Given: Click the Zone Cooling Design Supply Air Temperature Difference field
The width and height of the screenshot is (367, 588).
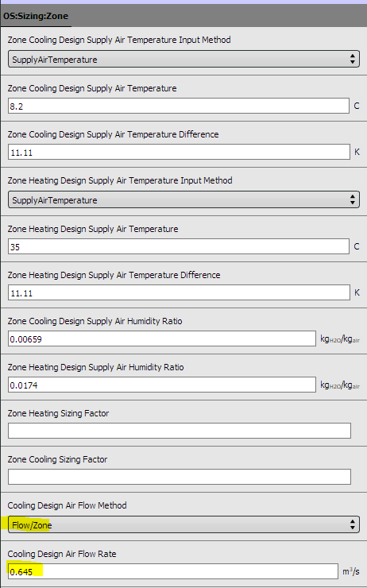Looking at the screenshot, I should pyautogui.click(x=179, y=153).
